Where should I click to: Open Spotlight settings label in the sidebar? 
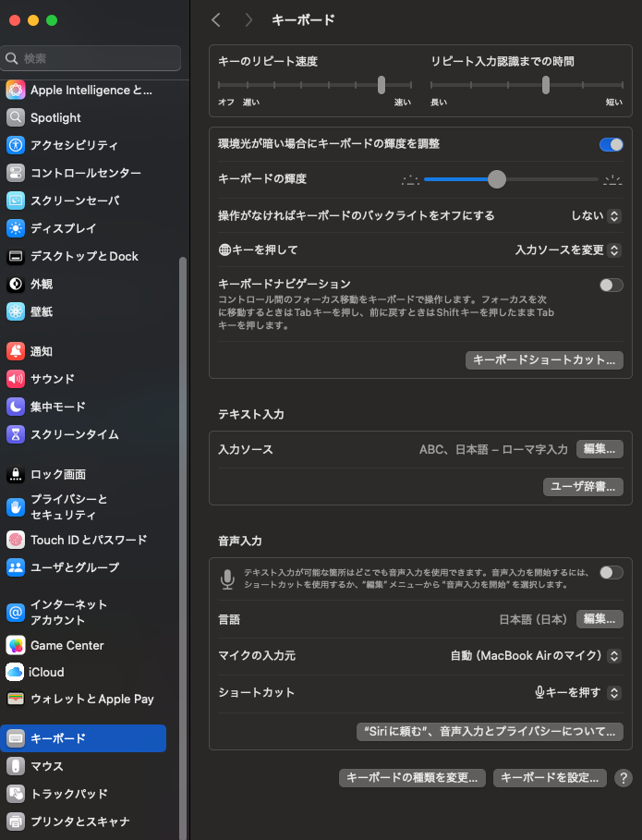[55, 118]
